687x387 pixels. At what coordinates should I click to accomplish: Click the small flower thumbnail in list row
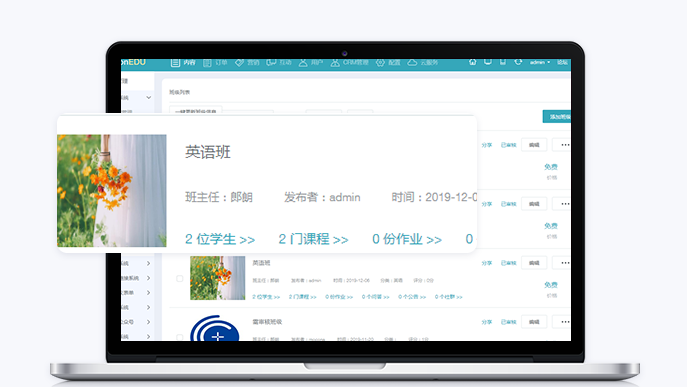point(217,278)
